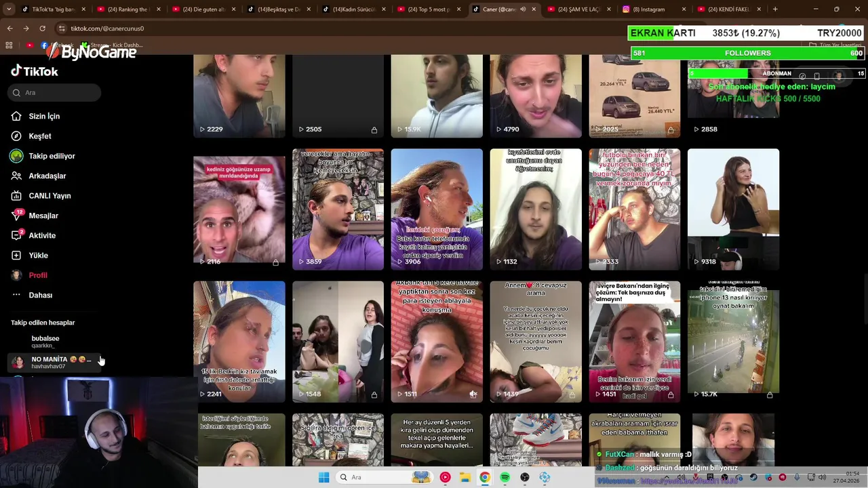Close the Caner TikTok tab
868x488 pixels.
(x=534, y=9)
